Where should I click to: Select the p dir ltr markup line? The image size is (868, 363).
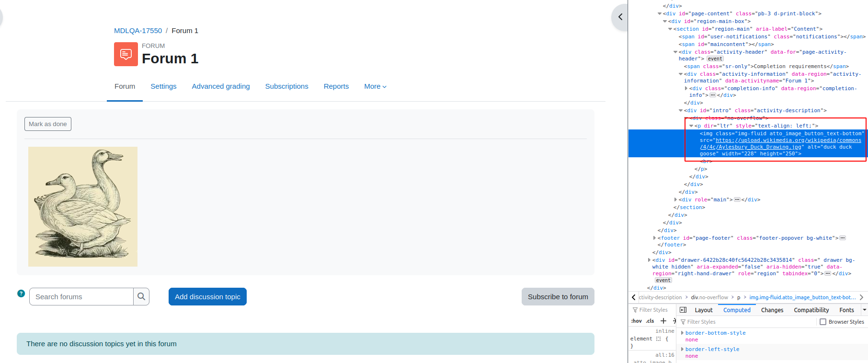(x=756, y=126)
